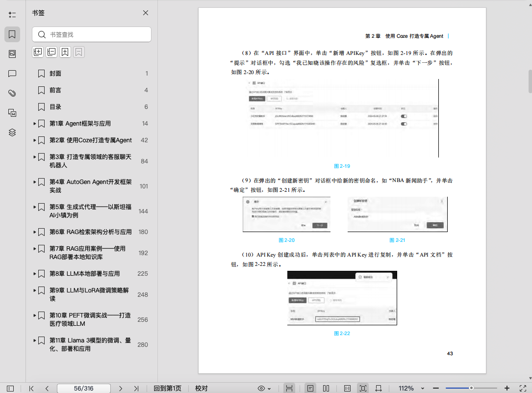The image size is (532, 393).
Task: Select fit width view icon
Action: (x=379, y=388)
